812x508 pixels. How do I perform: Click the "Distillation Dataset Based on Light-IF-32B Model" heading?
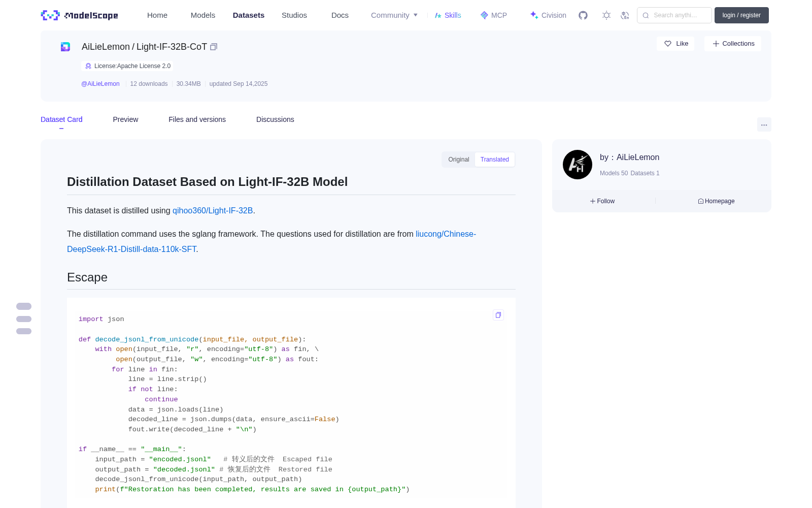point(207,182)
